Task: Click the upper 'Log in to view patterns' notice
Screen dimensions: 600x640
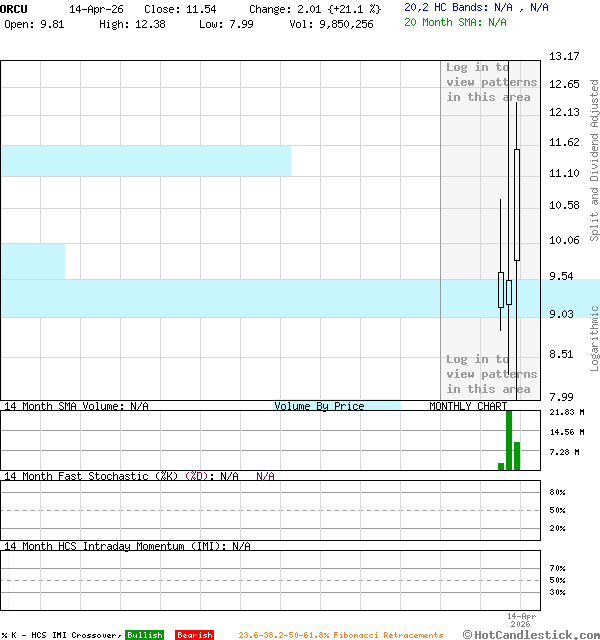Action: (491, 82)
